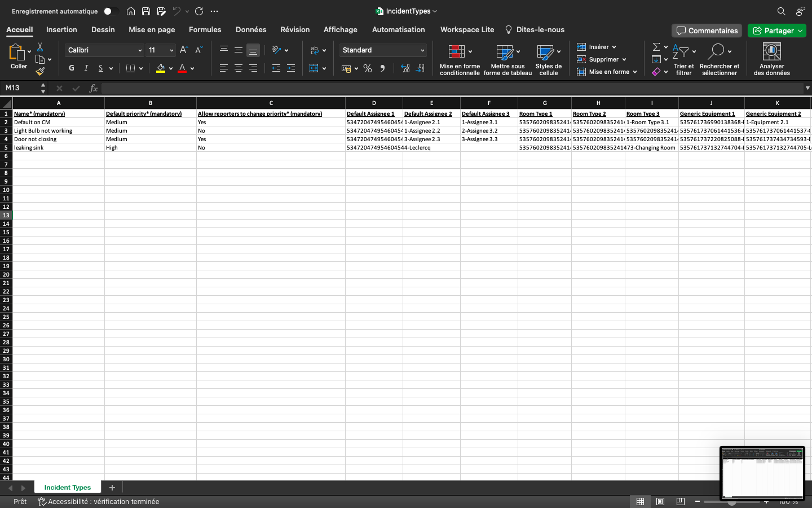The height and width of the screenshot is (508, 812).
Task: Click the save icon in title bar
Action: pos(146,11)
